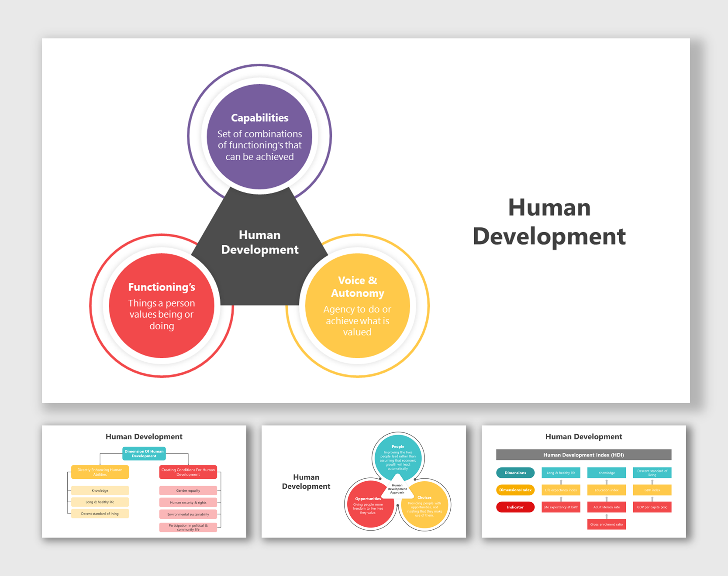Click 'Environmental sustainability' box
This screenshot has width=728, height=576.
tap(188, 514)
